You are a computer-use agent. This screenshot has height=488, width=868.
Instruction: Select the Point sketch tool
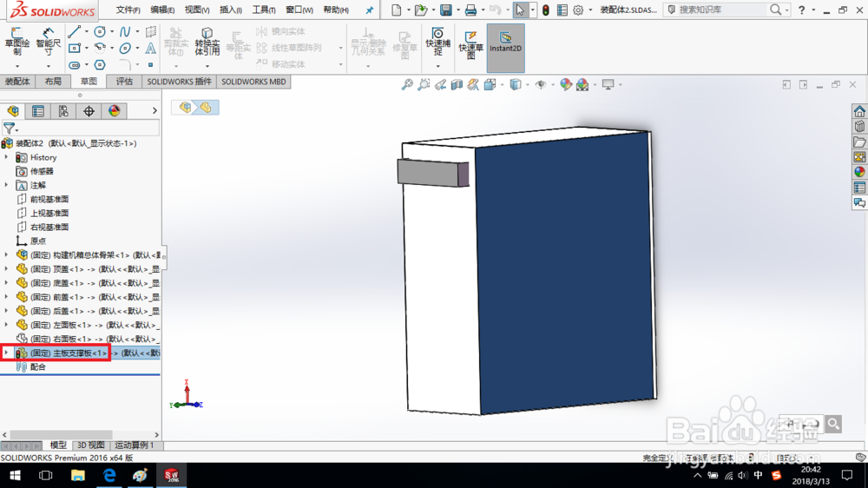tap(150, 65)
